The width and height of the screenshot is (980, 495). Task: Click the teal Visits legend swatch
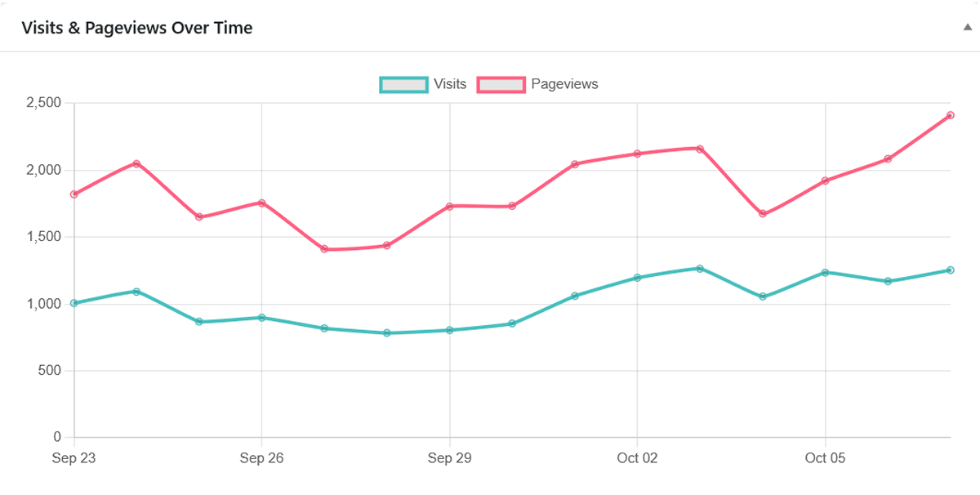[x=403, y=83]
